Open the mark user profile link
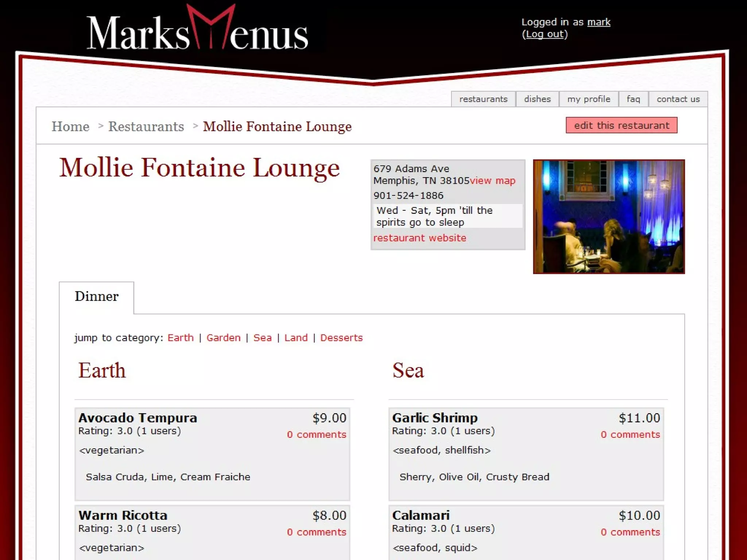 [599, 22]
